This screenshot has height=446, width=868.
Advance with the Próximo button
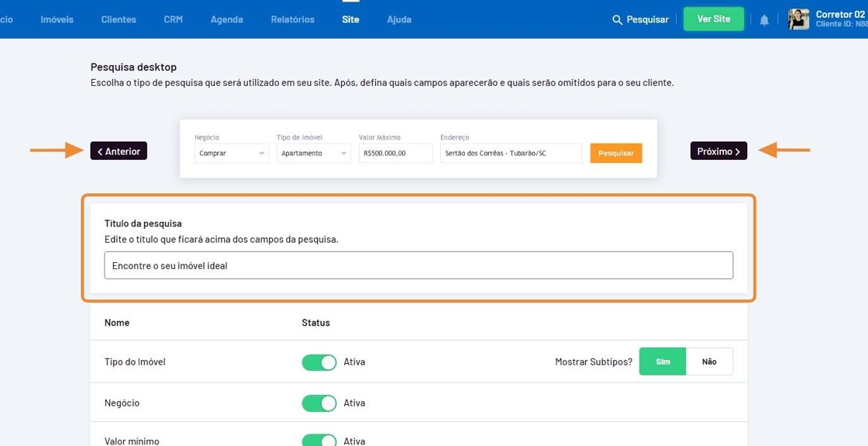coord(718,151)
